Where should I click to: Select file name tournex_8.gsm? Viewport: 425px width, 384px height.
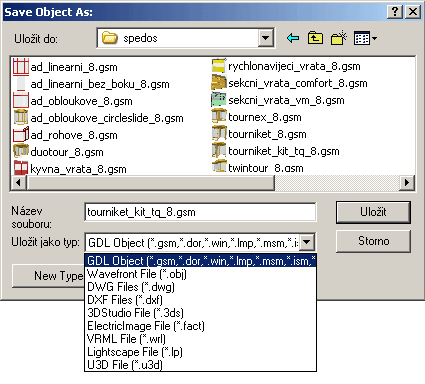pyautogui.click(x=265, y=117)
